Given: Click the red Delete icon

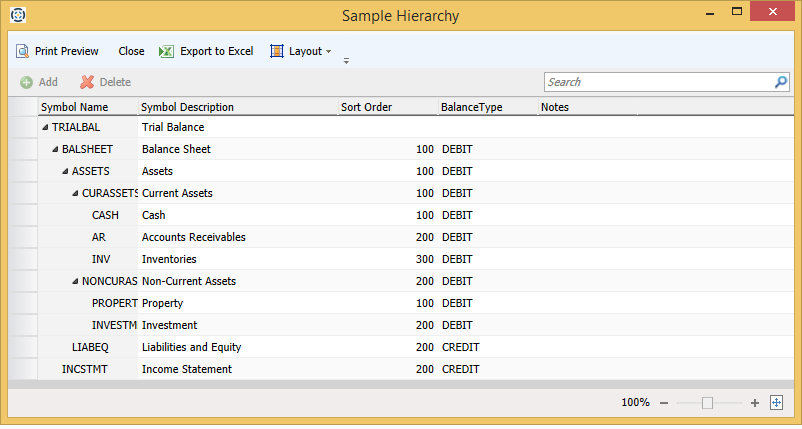Looking at the screenshot, I should [x=87, y=82].
